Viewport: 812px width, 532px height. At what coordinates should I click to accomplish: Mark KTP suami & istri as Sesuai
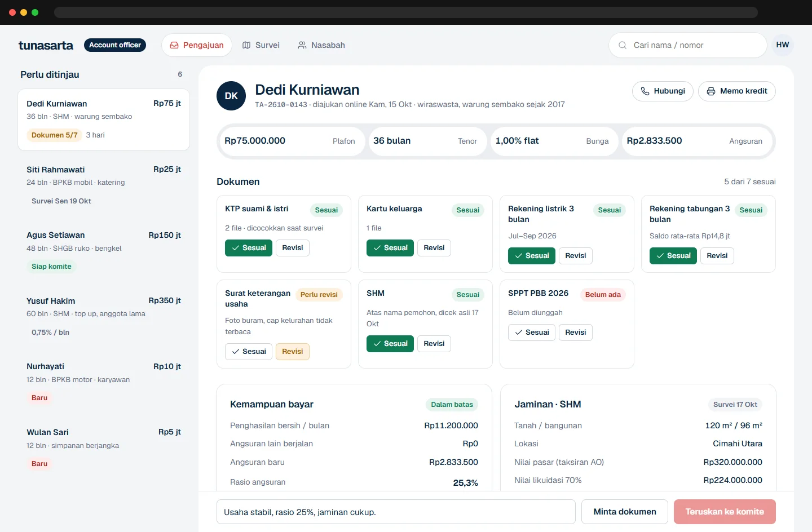tap(249, 248)
